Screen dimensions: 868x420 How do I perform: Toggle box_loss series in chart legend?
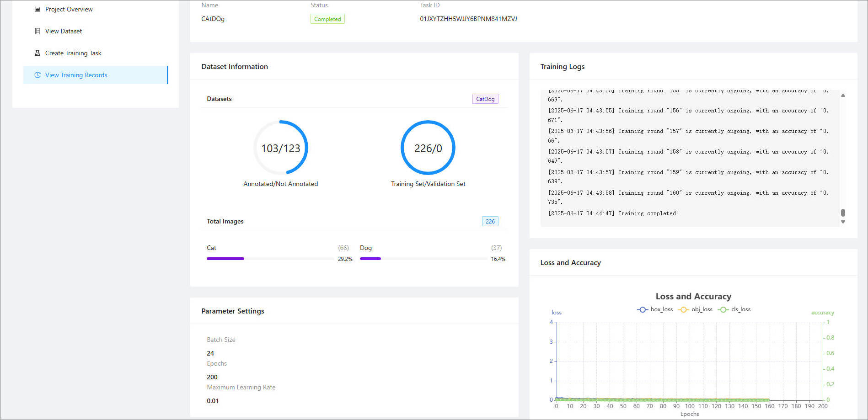pos(655,309)
